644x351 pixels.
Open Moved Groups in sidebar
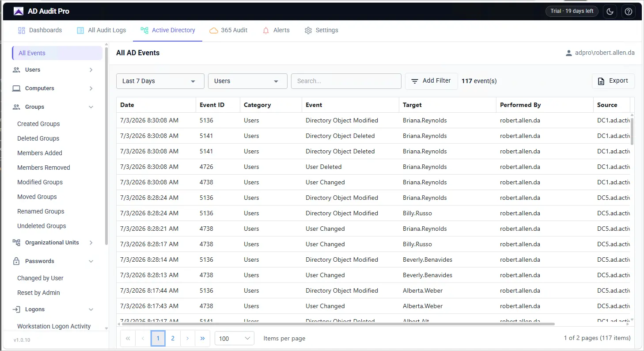[x=37, y=197]
